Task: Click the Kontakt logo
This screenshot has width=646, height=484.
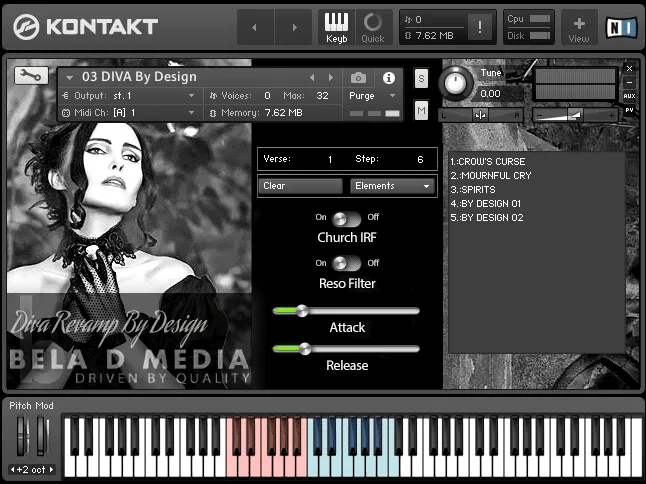Action: point(86,27)
